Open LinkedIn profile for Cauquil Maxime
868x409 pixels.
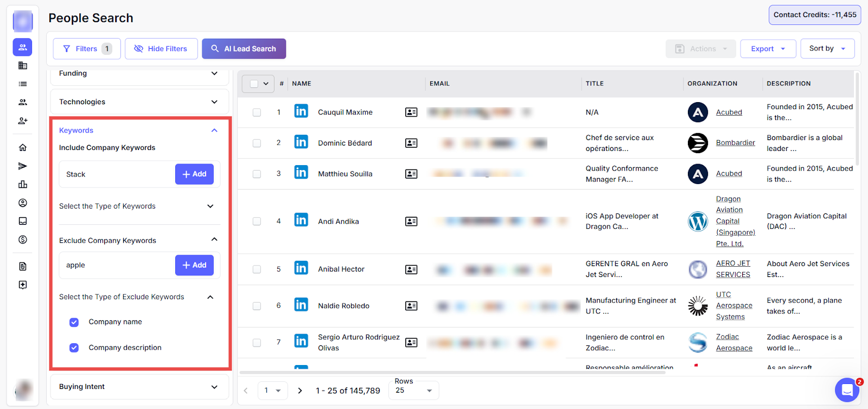pyautogui.click(x=301, y=111)
